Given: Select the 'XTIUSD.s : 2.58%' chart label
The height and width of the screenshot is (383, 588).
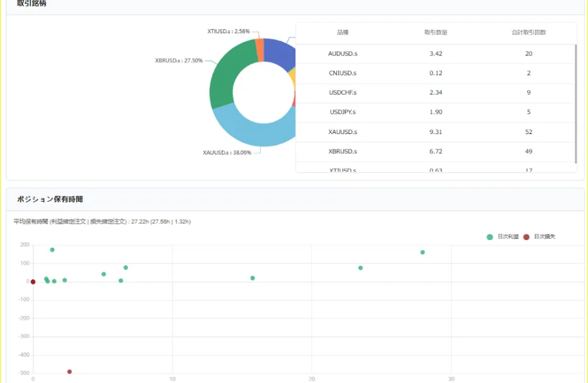Looking at the screenshot, I should (228, 31).
